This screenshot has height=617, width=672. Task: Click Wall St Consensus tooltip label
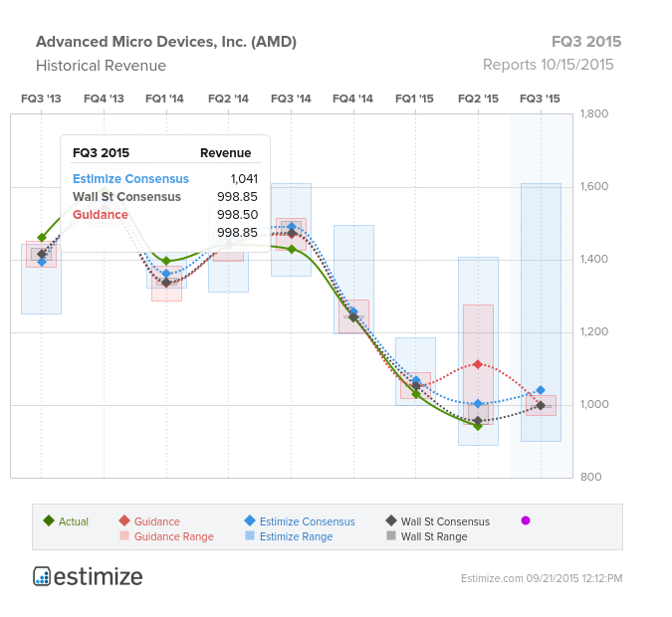pyautogui.click(x=126, y=197)
